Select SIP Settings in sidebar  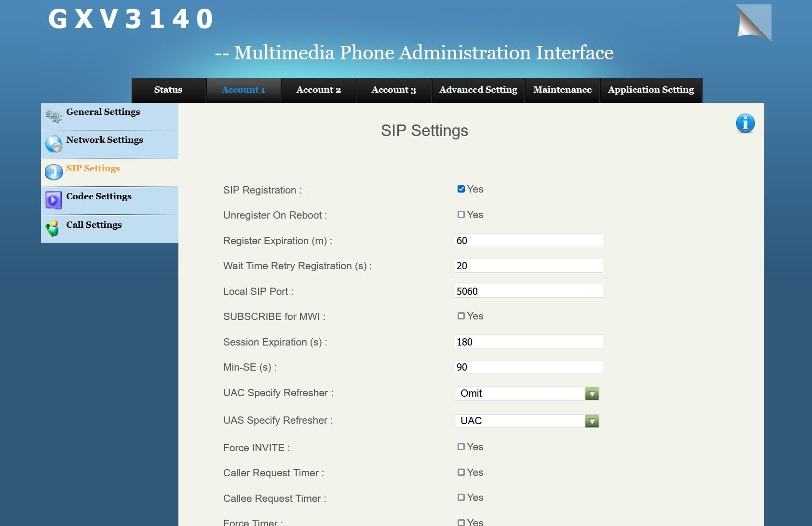point(109,172)
